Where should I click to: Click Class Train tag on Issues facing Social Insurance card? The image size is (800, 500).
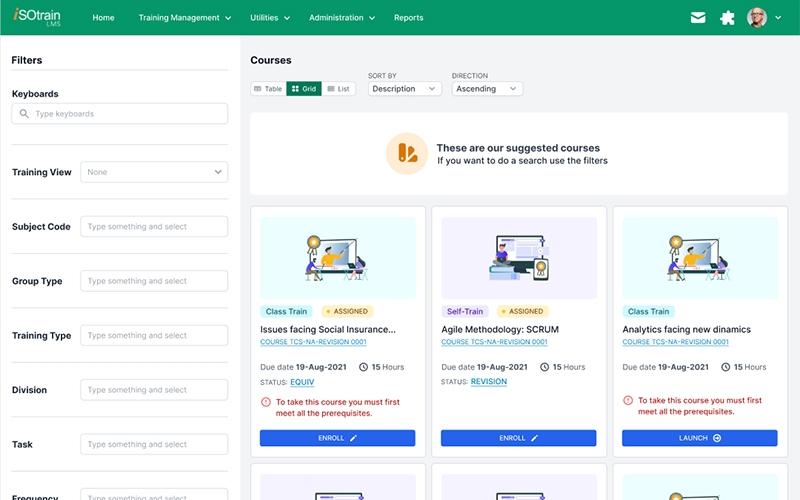point(286,311)
